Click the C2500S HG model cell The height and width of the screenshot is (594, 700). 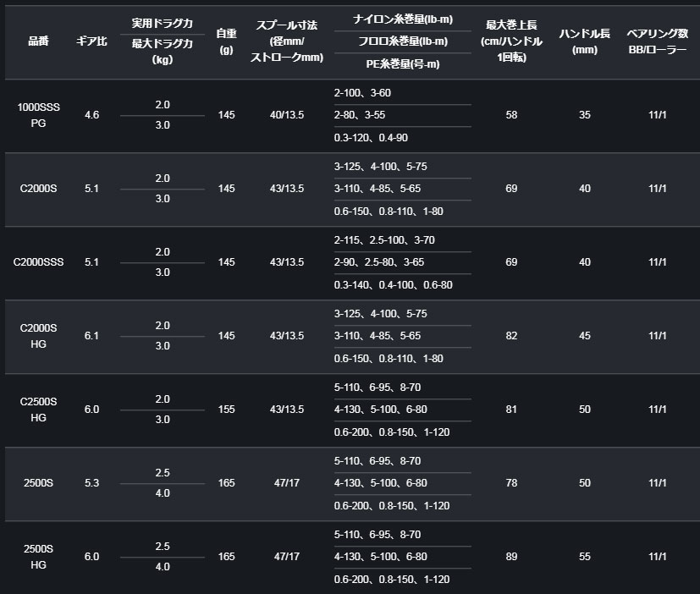(x=38, y=410)
